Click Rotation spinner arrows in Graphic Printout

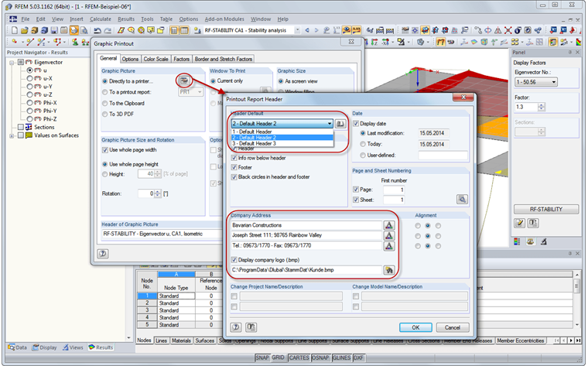(x=158, y=193)
